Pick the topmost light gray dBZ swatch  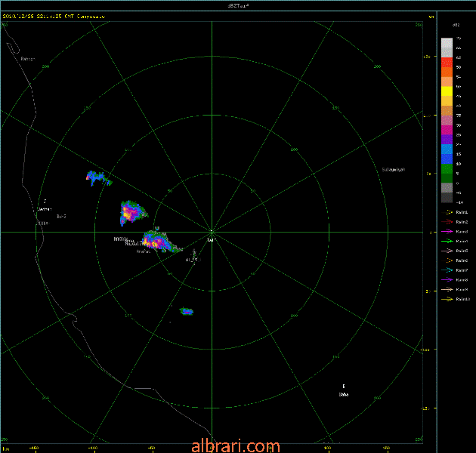tap(447, 43)
